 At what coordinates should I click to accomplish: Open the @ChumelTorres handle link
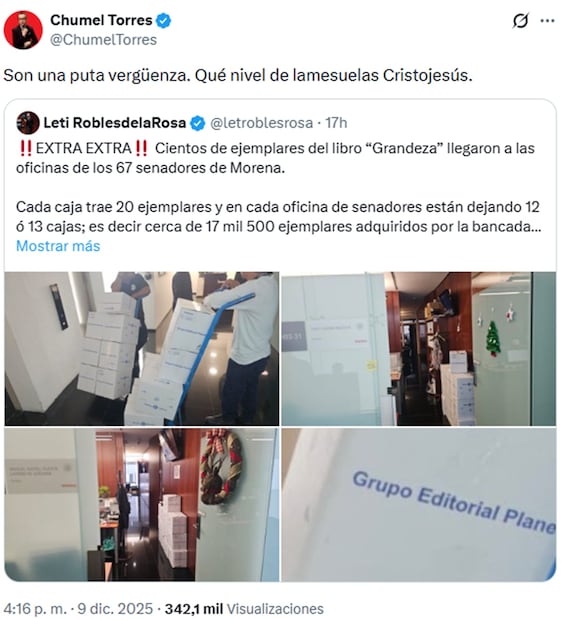pos(104,40)
